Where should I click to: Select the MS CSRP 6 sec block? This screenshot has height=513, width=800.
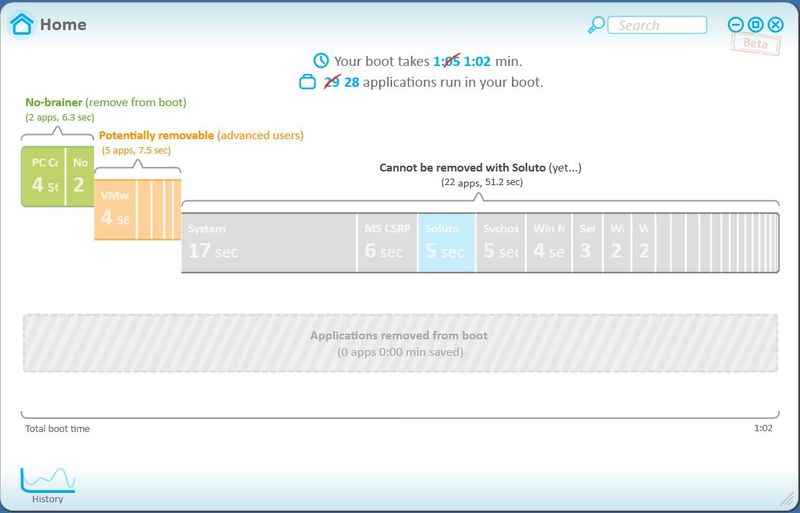(x=387, y=243)
